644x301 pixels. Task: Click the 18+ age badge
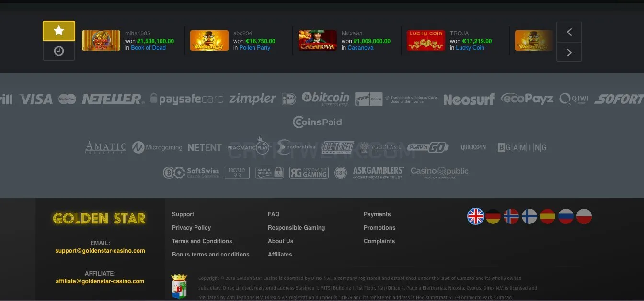click(341, 173)
